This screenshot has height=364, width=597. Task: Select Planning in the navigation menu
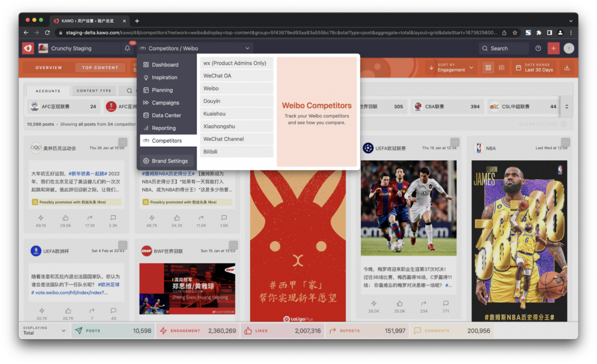pos(168,90)
